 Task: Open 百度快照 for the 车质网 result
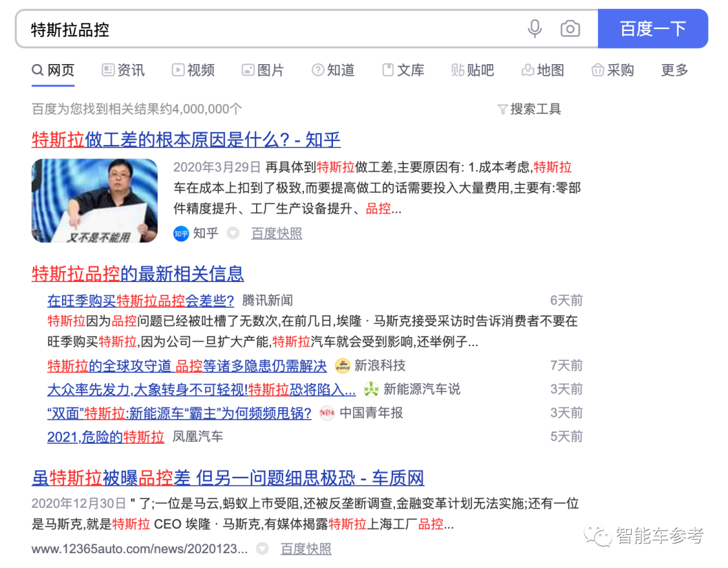point(306,549)
